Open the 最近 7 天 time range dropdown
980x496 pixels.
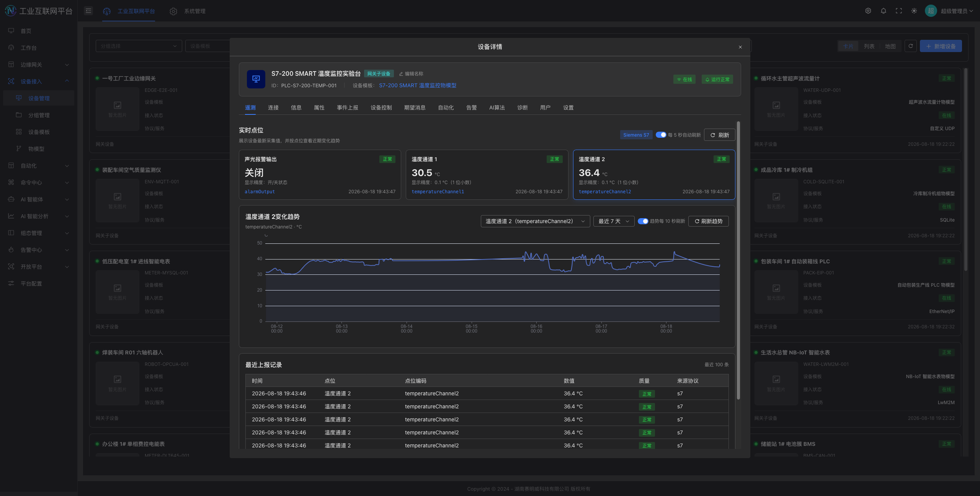[x=614, y=221]
